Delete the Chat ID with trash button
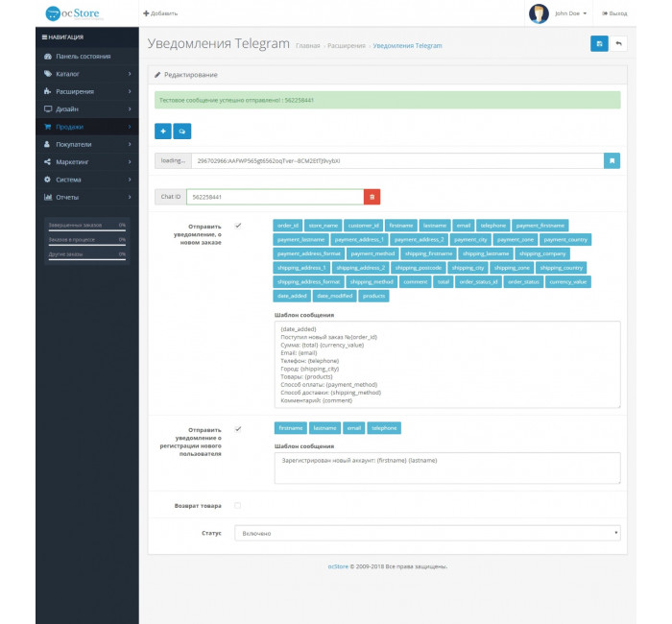This screenshot has height=624, width=672. (x=372, y=197)
